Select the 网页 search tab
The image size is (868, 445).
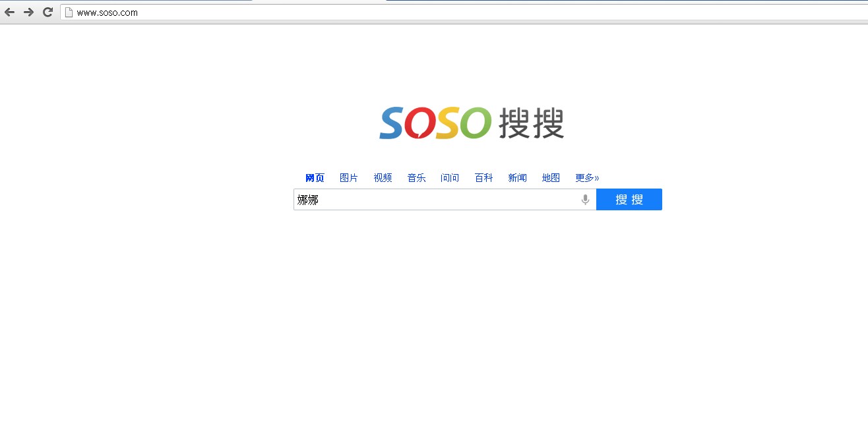[315, 178]
